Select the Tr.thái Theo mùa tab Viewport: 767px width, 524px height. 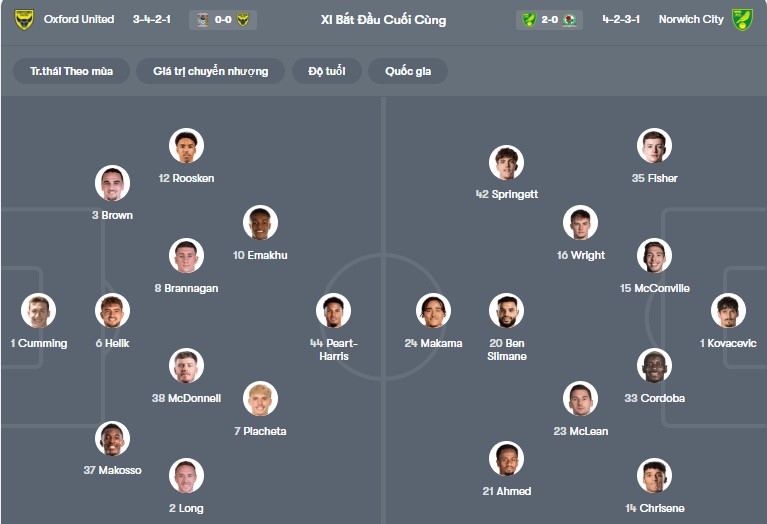tap(72, 71)
